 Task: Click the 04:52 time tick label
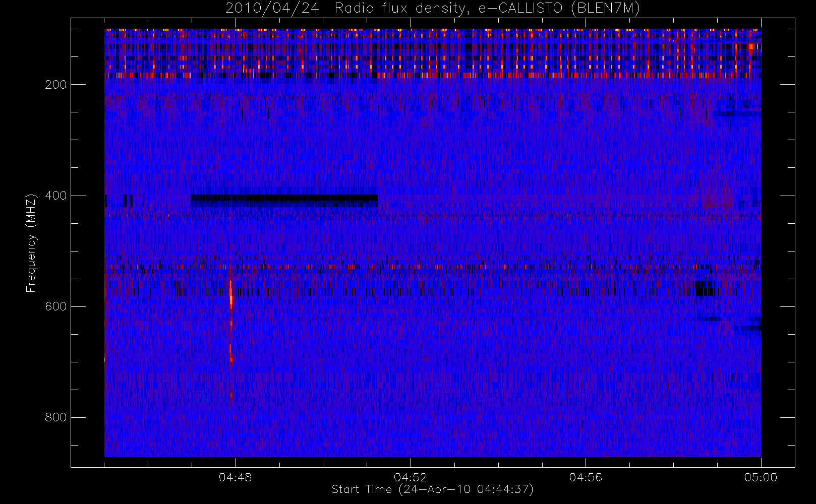coord(411,477)
